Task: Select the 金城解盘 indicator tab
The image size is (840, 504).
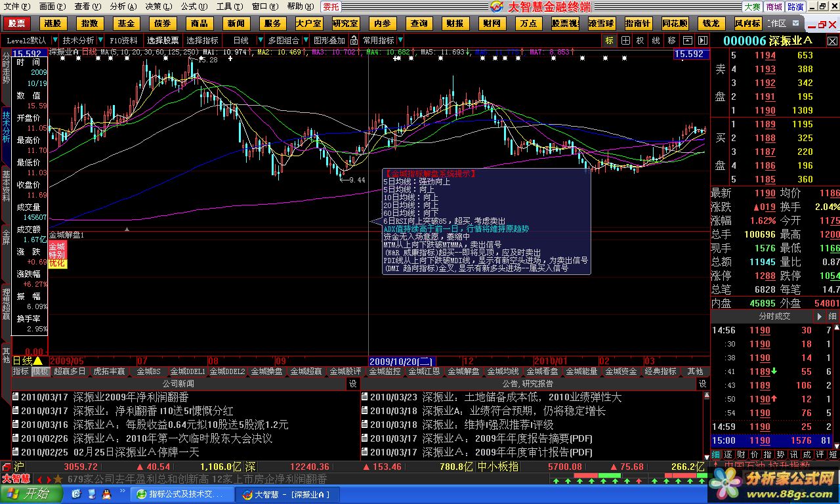Action: (464, 371)
